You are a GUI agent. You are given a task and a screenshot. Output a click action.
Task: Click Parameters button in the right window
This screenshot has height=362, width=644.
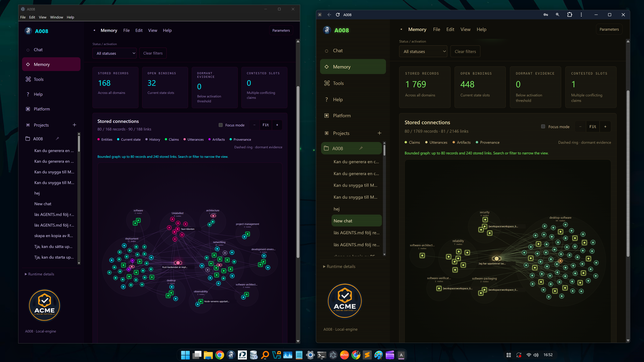(x=609, y=29)
